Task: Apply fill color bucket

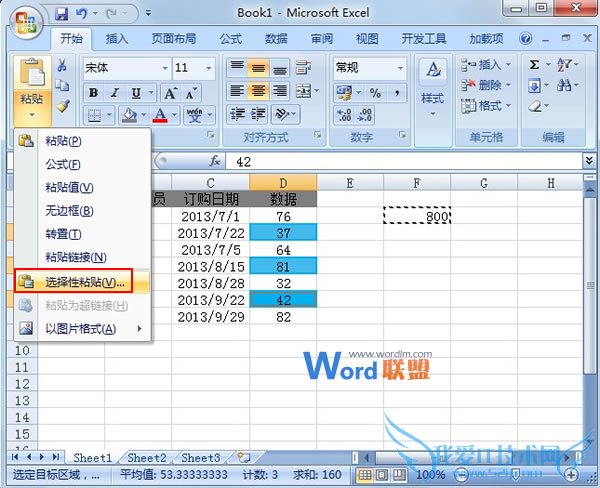Action: [129, 115]
